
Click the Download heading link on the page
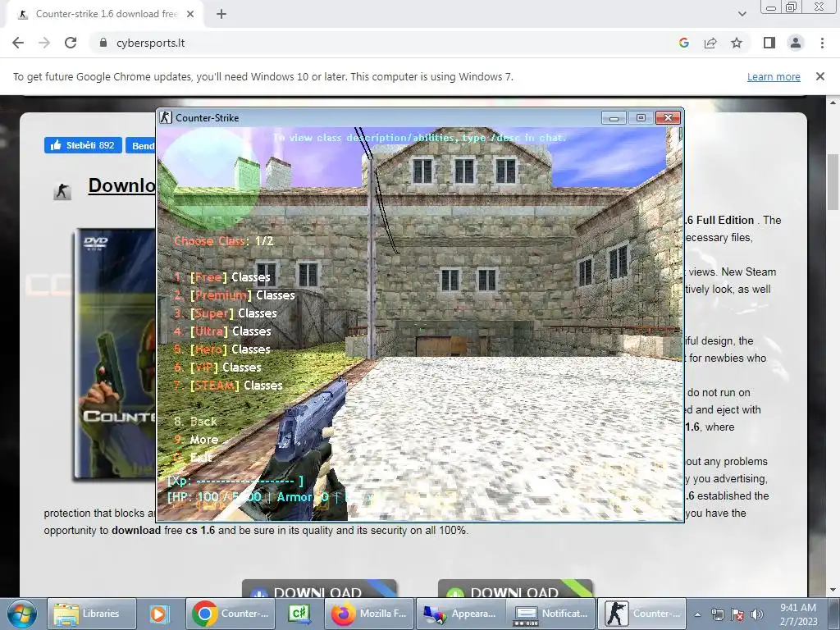(x=121, y=186)
